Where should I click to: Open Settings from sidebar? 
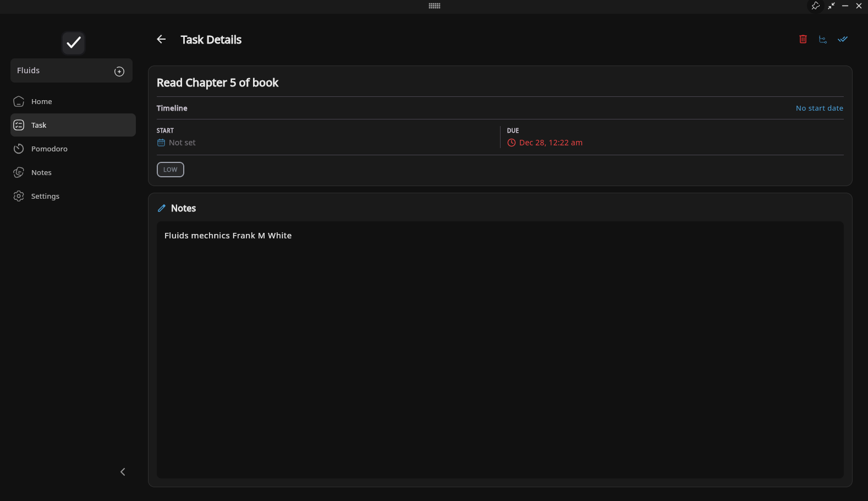[x=73, y=196]
